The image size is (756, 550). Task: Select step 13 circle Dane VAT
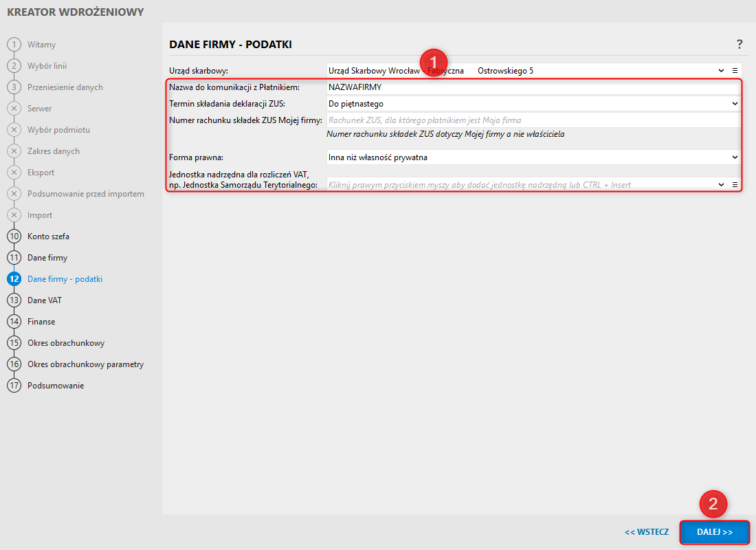14,300
